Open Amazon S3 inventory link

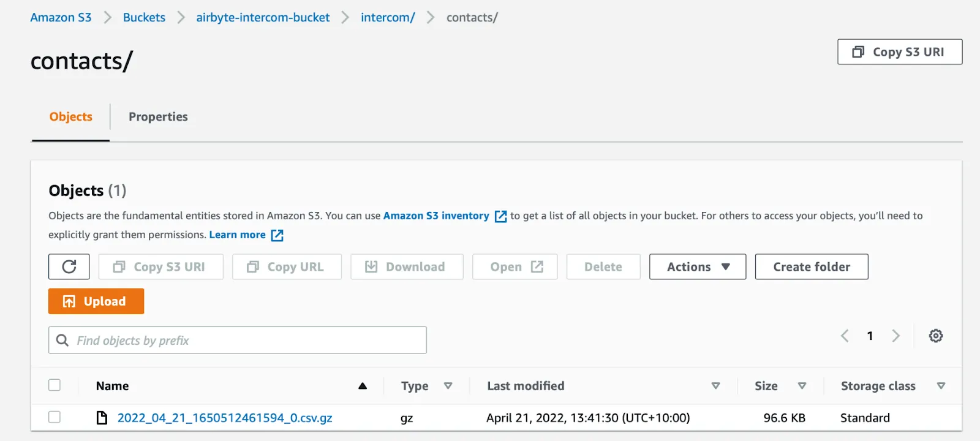click(436, 216)
